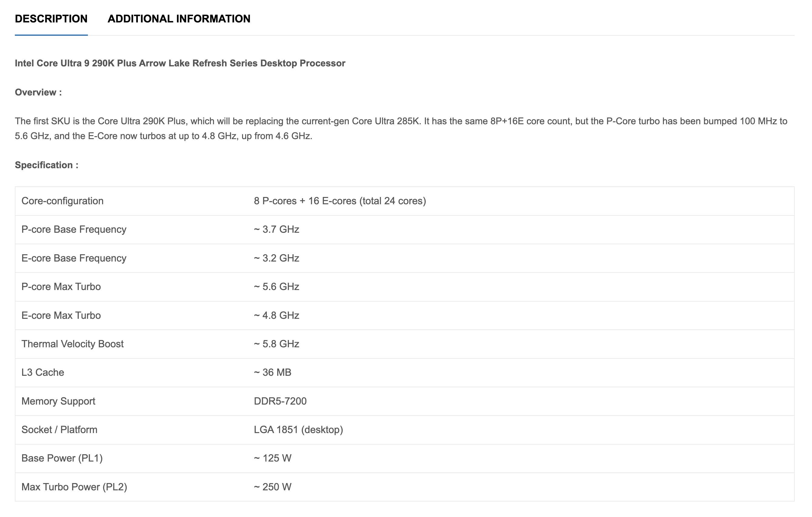Click the product title heading text
This screenshot has height=517, width=812.
click(180, 63)
